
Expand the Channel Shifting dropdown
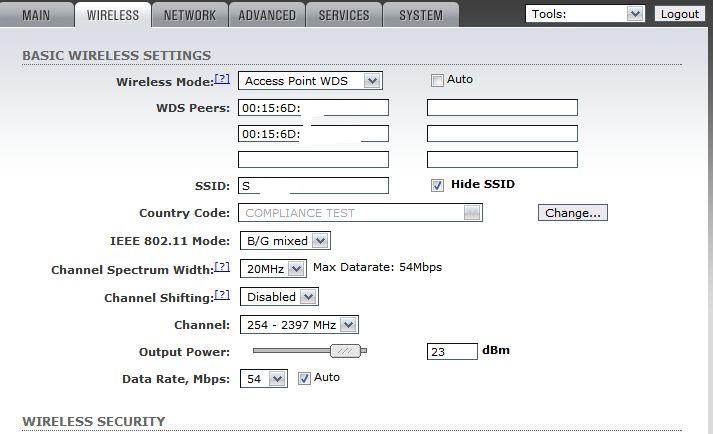(x=279, y=297)
